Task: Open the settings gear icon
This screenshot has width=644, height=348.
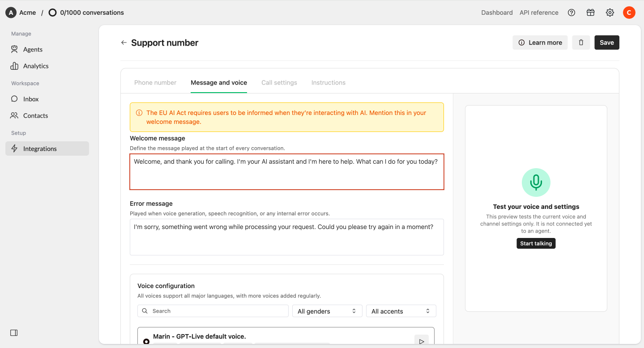Action: [x=610, y=13]
